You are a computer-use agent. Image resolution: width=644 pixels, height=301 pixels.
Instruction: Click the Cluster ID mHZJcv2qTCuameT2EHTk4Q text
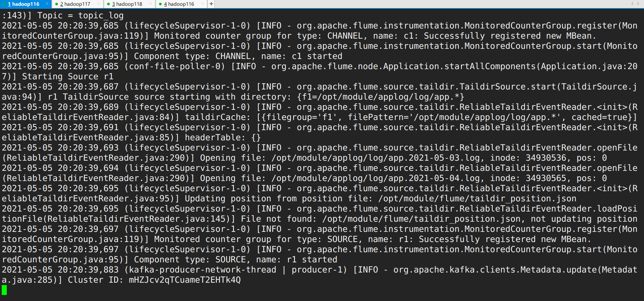[x=154, y=280]
